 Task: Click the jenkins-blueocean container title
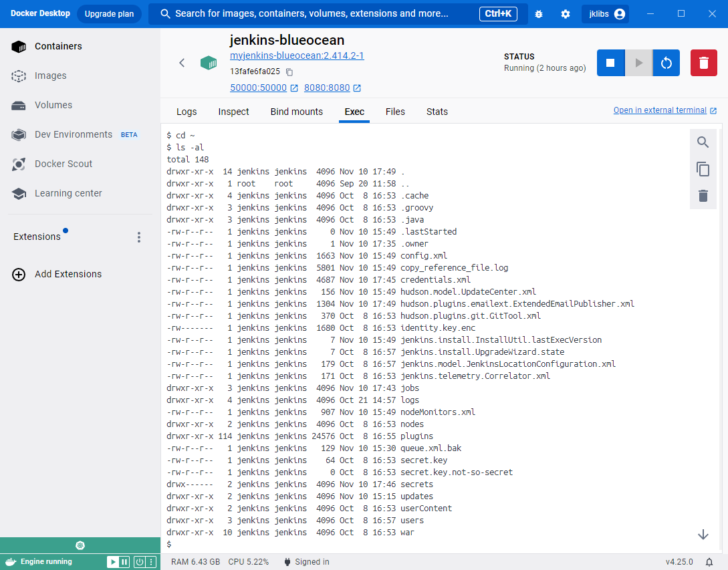pyautogui.click(x=287, y=40)
